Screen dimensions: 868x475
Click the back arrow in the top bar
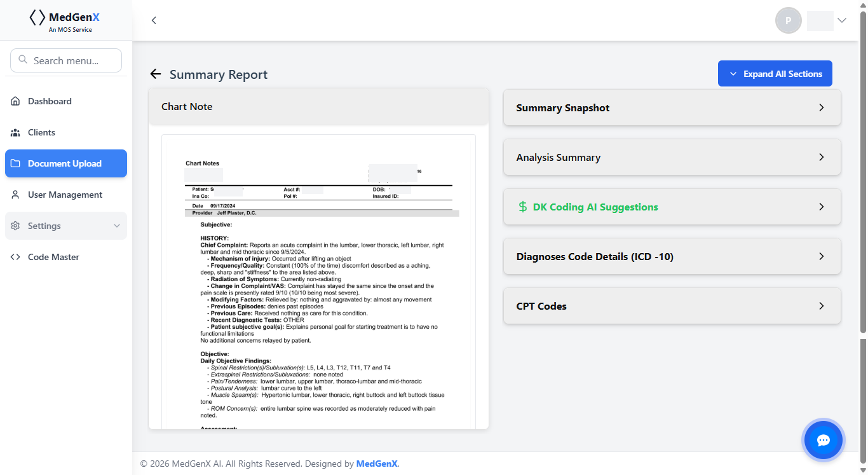point(154,20)
